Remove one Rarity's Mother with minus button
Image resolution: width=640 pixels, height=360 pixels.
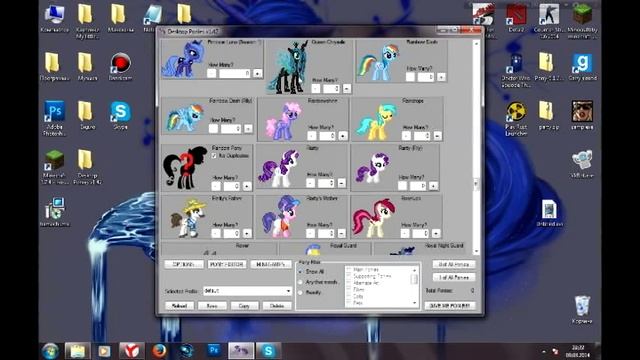(x=311, y=233)
